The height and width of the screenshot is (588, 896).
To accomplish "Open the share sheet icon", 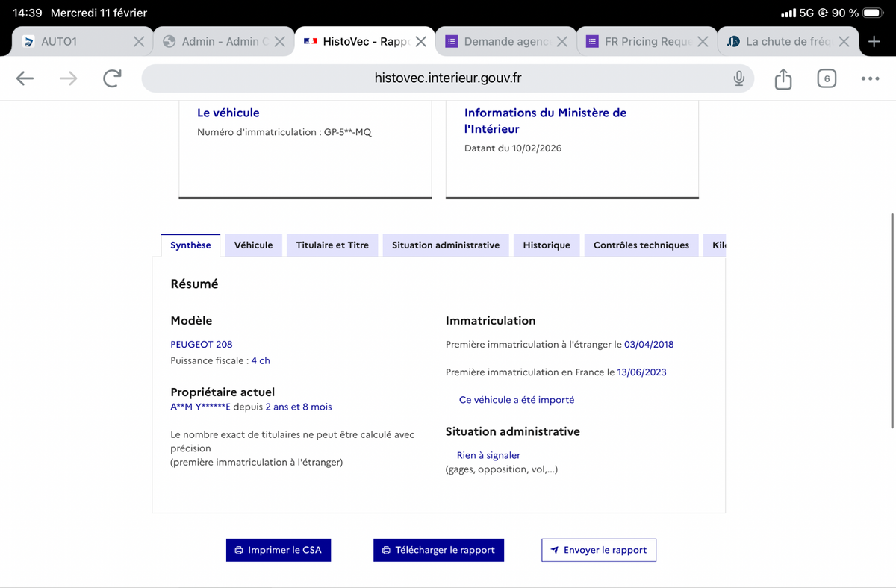I will pyautogui.click(x=783, y=78).
